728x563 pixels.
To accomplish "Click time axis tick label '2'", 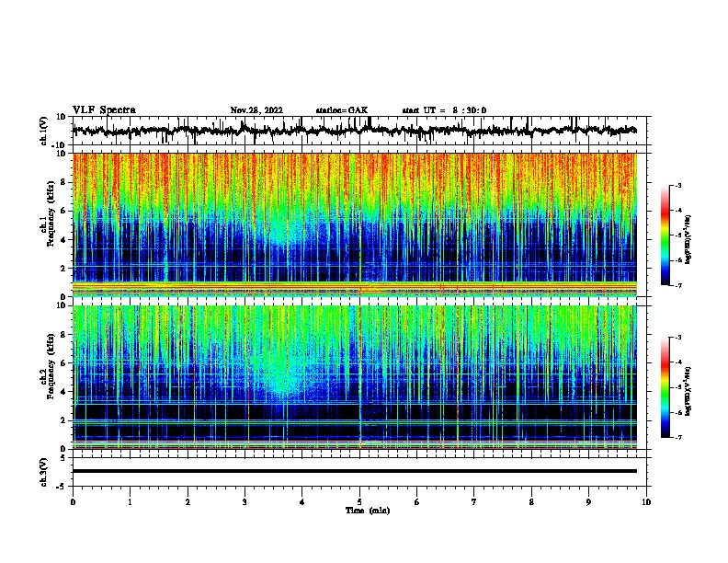I will [188, 501].
